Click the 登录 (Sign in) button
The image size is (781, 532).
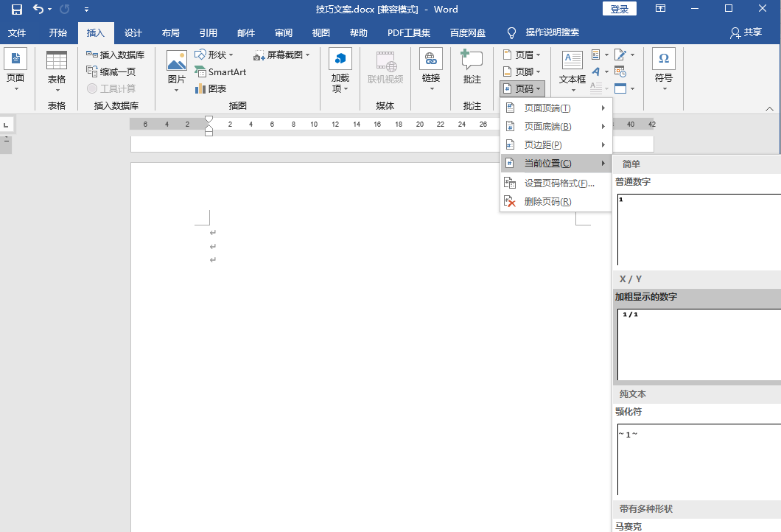click(x=619, y=10)
